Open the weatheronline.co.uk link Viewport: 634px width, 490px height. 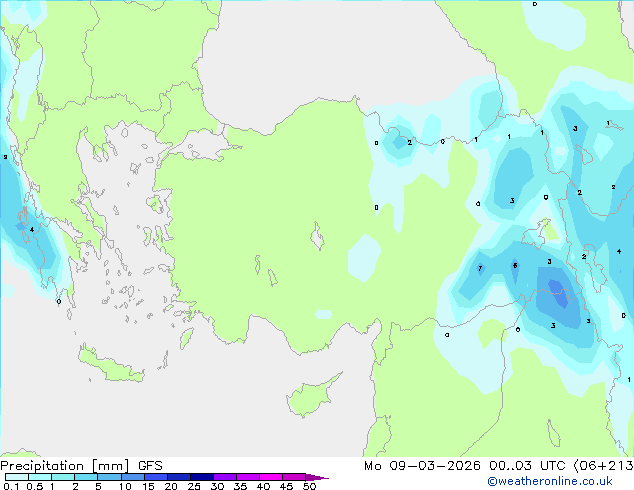pos(550,481)
